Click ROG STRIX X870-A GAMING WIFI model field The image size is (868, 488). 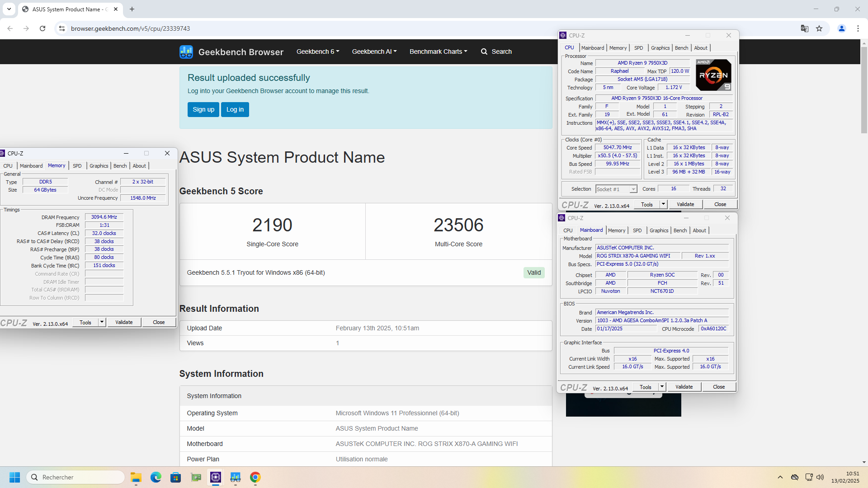(x=637, y=256)
